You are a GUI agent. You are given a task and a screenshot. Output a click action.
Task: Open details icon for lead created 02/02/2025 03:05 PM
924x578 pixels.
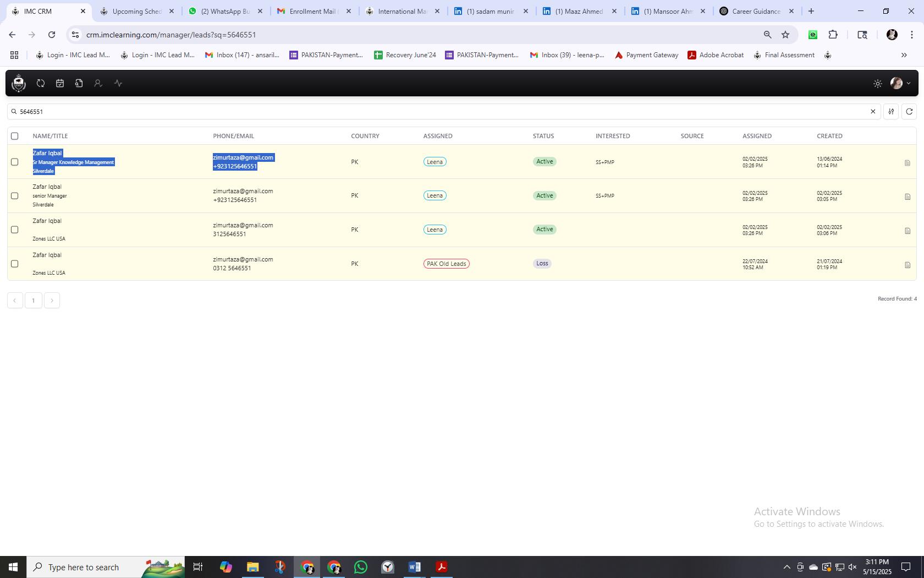908,197
